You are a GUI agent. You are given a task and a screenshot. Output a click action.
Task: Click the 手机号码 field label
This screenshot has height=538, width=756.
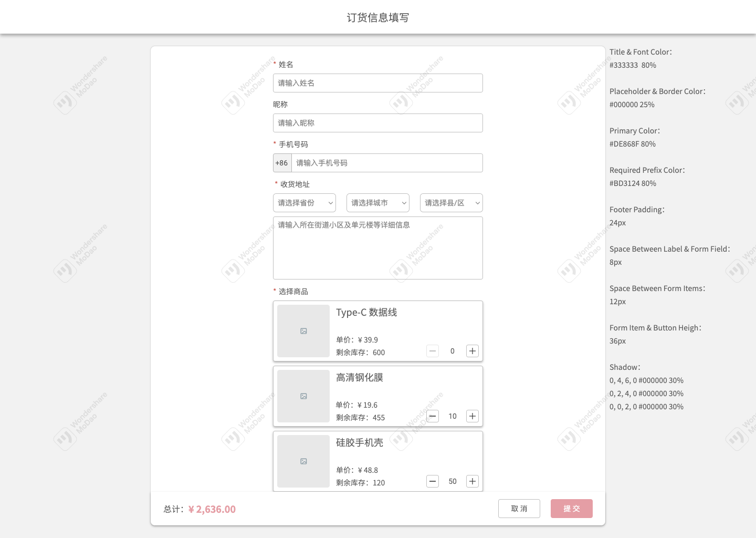click(x=293, y=144)
